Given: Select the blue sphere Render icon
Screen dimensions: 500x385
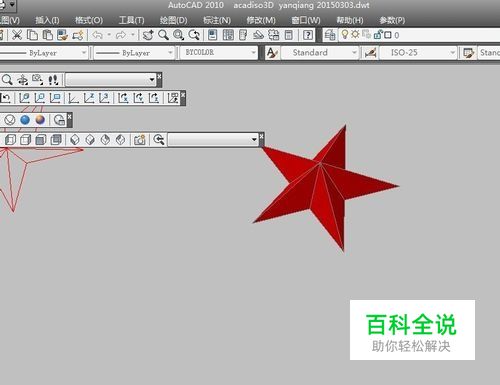Looking at the screenshot, I should point(25,120).
